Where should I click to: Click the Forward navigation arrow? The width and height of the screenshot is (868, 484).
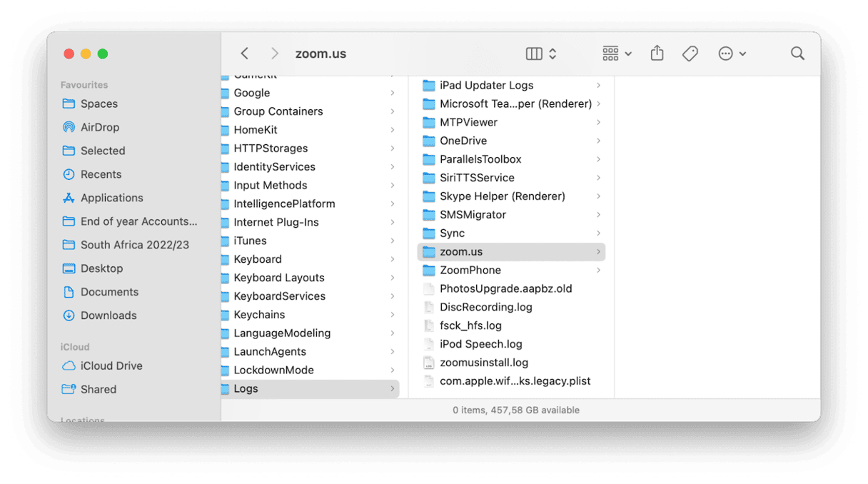click(x=274, y=53)
